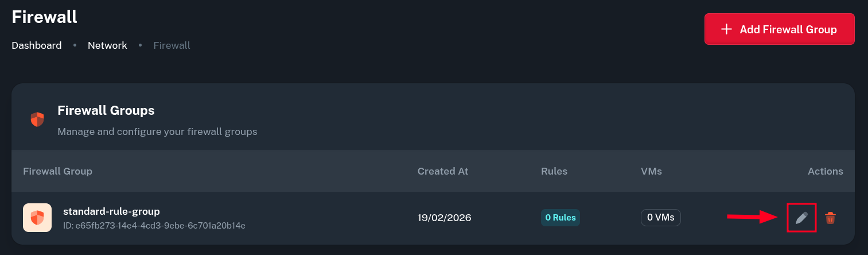Delete standard-rule-group using the trash icon
Screen dimensions: 868x255
pos(830,218)
